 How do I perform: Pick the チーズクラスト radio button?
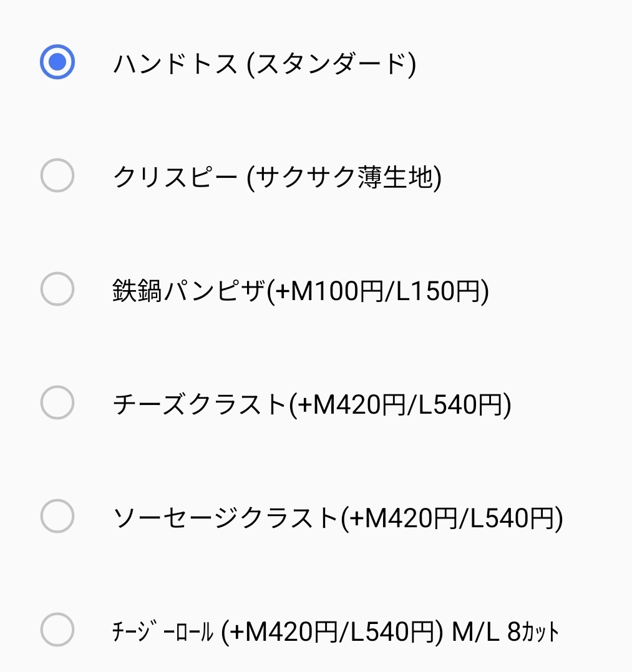(57, 402)
